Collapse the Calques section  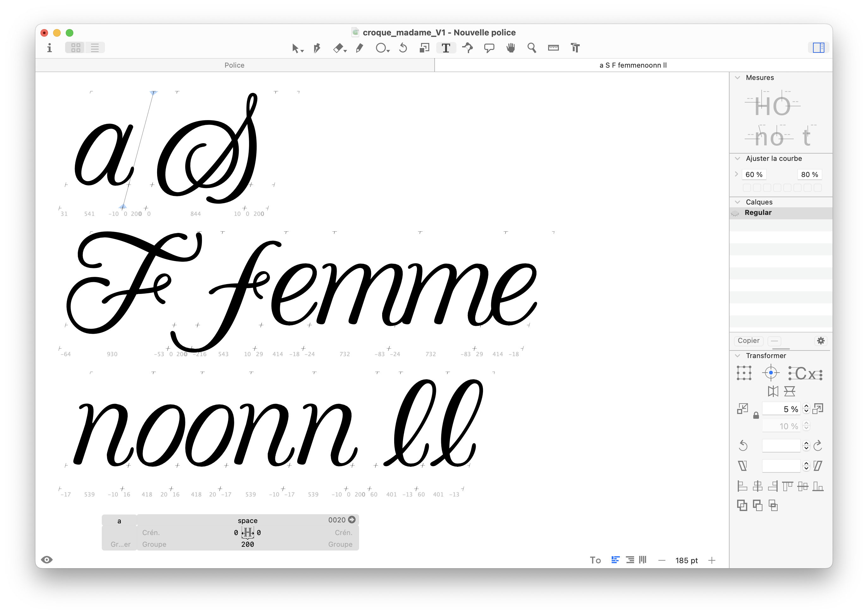click(737, 202)
